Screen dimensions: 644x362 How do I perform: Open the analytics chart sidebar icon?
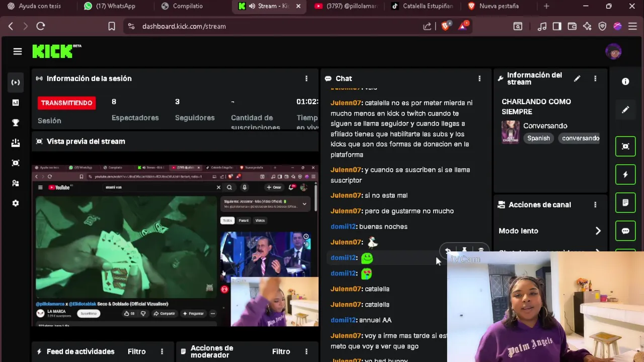coord(16,103)
